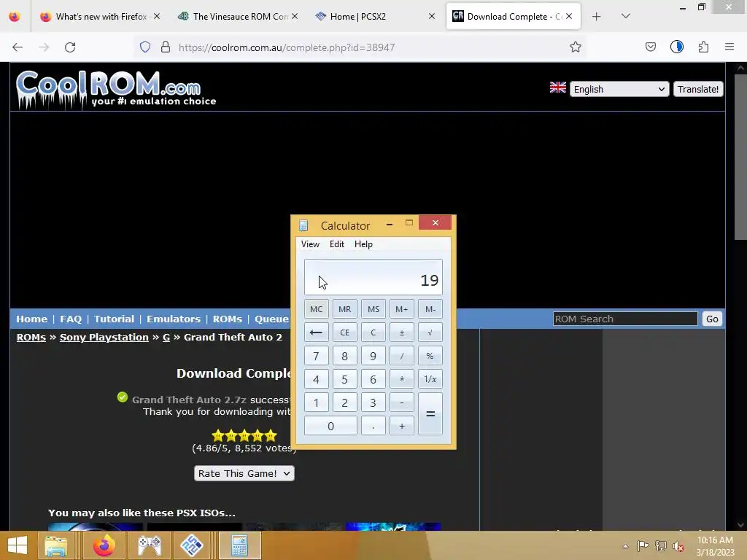Open the Rate This Game! dropdown
Viewport: 747px width, 560px height.
tap(244, 473)
